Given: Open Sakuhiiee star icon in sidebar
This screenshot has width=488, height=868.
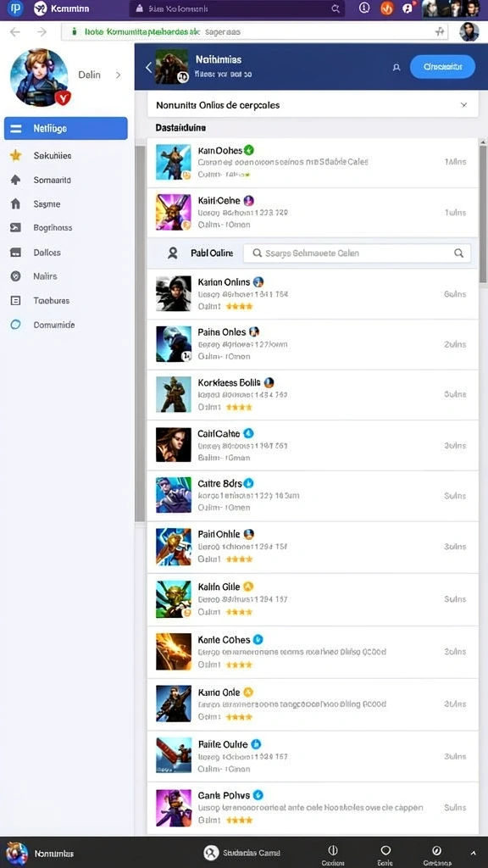Looking at the screenshot, I should coord(15,156).
